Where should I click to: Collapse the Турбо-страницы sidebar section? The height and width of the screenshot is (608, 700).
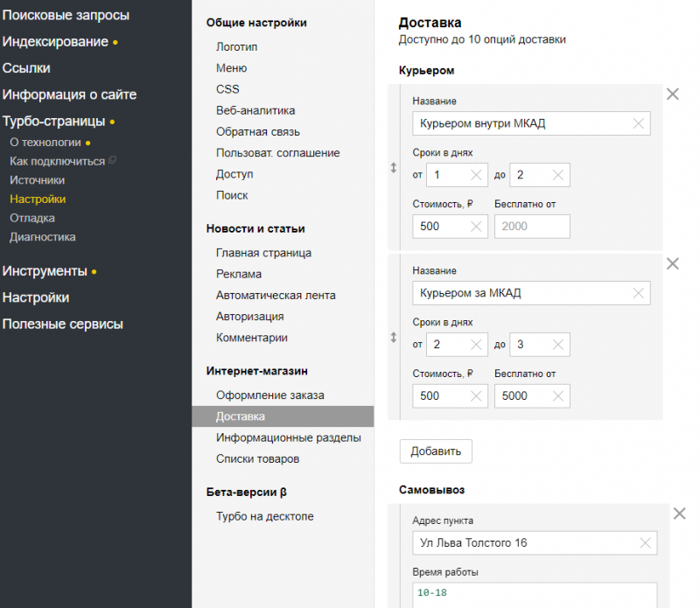[53, 122]
